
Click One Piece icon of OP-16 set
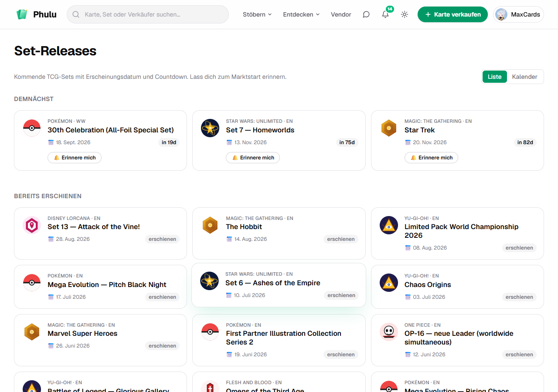click(x=389, y=332)
